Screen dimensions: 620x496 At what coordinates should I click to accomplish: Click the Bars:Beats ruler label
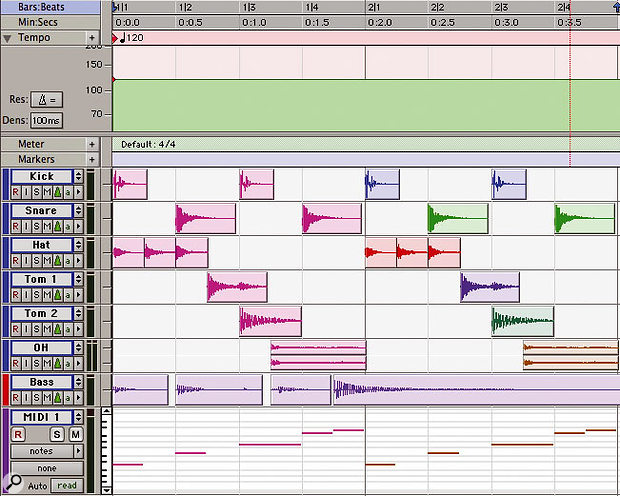coord(41,7)
